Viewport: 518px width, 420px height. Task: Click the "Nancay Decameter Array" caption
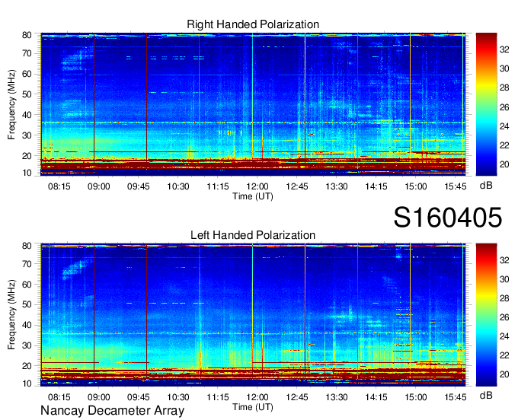tap(112, 411)
